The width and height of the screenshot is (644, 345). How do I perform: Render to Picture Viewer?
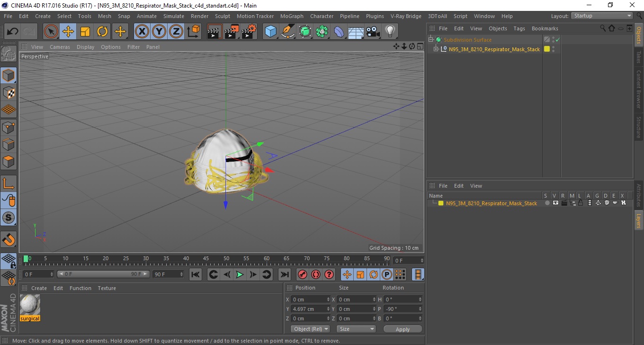tap(232, 32)
